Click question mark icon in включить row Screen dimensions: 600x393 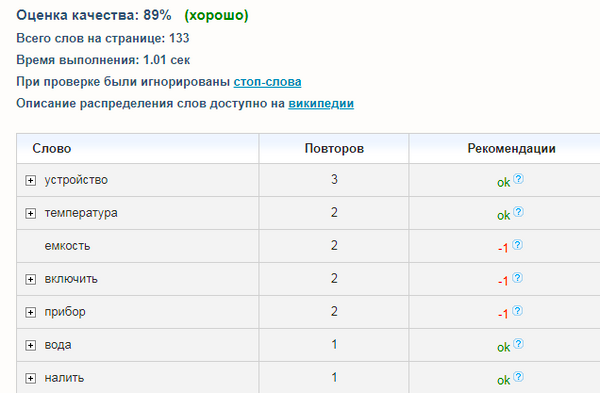(x=517, y=277)
